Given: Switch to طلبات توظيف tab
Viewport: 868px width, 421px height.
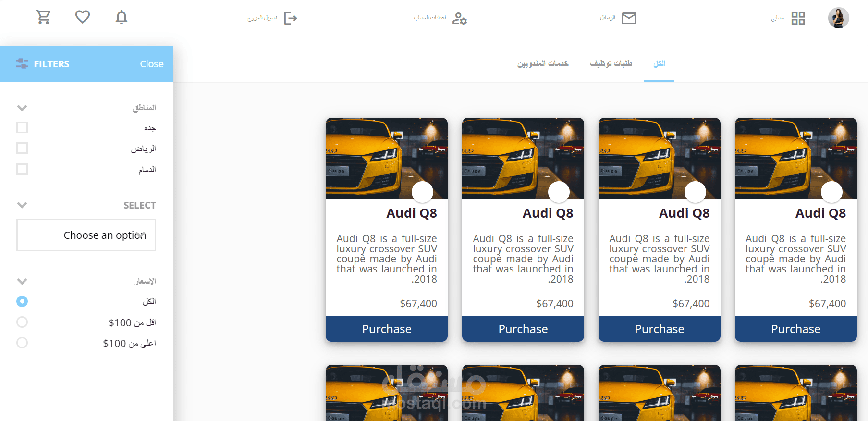Looking at the screenshot, I should tap(611, 64).
